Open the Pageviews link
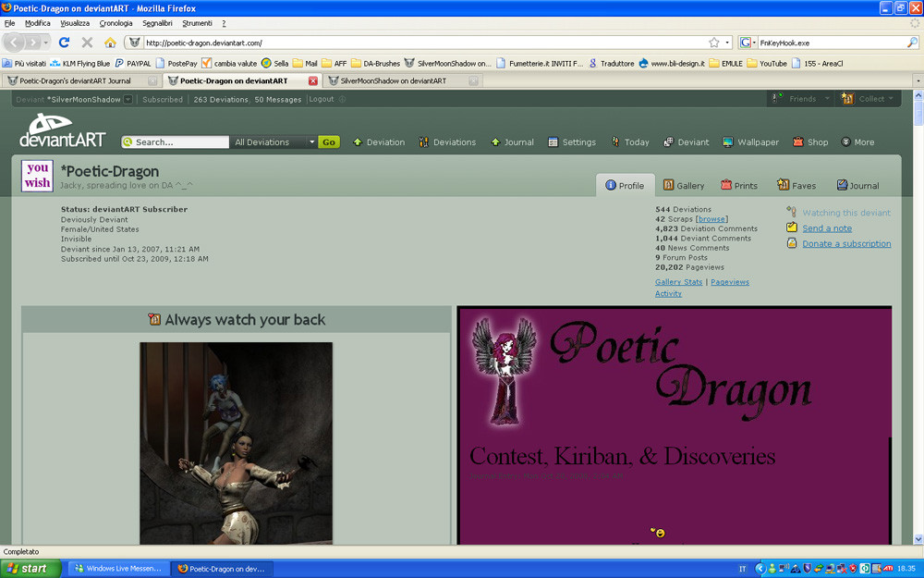Screen dimensions: 924x578 pyautogui.click(x=730, y=282)
